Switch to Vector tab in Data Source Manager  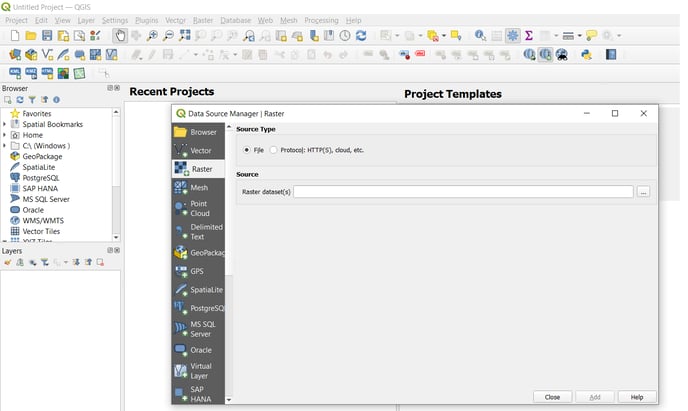[198, 150]
